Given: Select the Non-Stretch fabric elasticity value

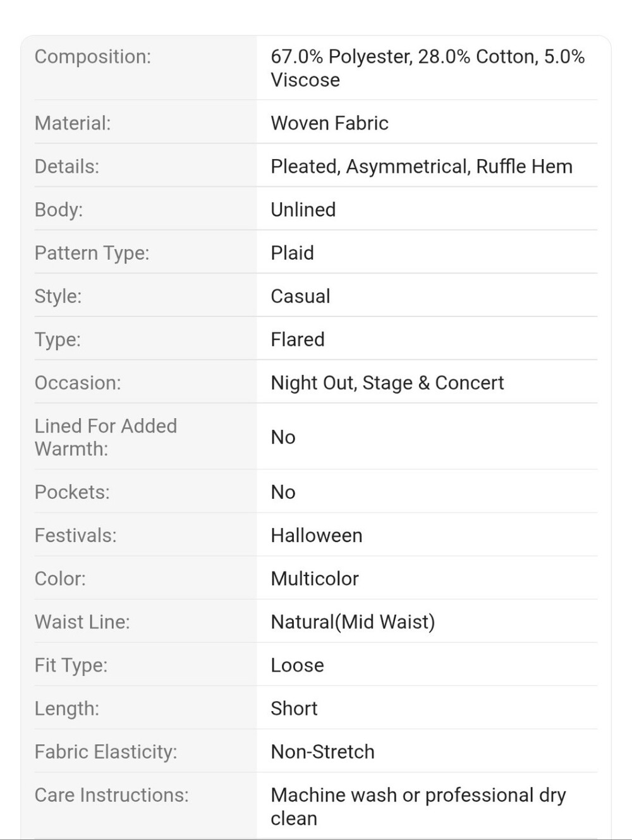Looking at the screenshot, I should (x=322, y=752).
